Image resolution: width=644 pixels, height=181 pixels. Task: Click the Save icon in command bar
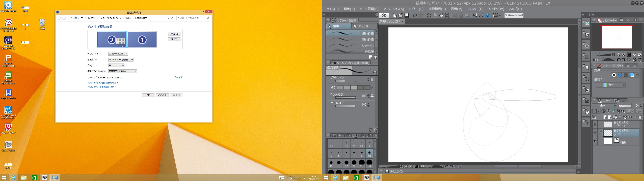(407, 15)
